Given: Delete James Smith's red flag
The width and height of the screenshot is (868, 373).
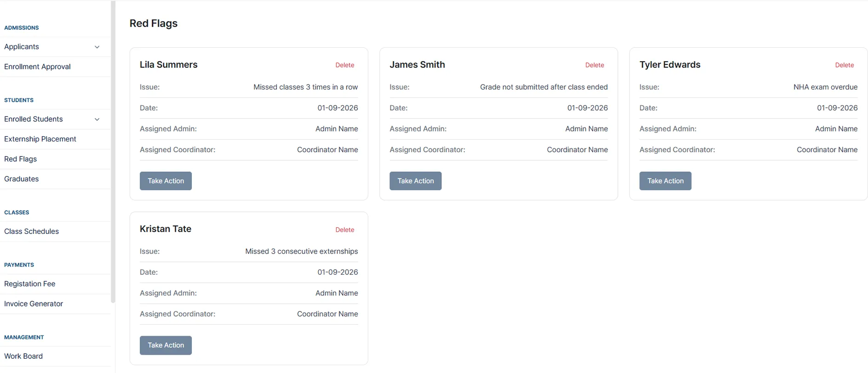Looking at the screenshot, I should tap(594, 65).
